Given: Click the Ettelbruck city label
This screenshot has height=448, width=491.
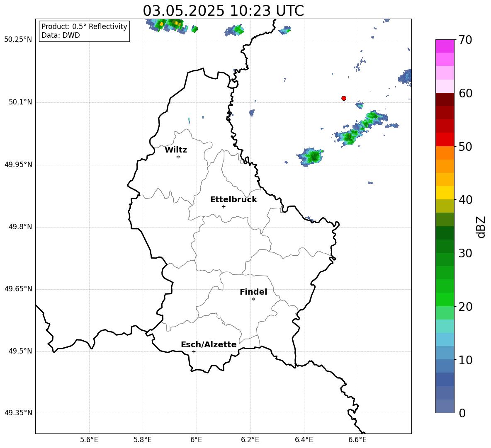Looking at the screenshot, I should click(233, 200).
